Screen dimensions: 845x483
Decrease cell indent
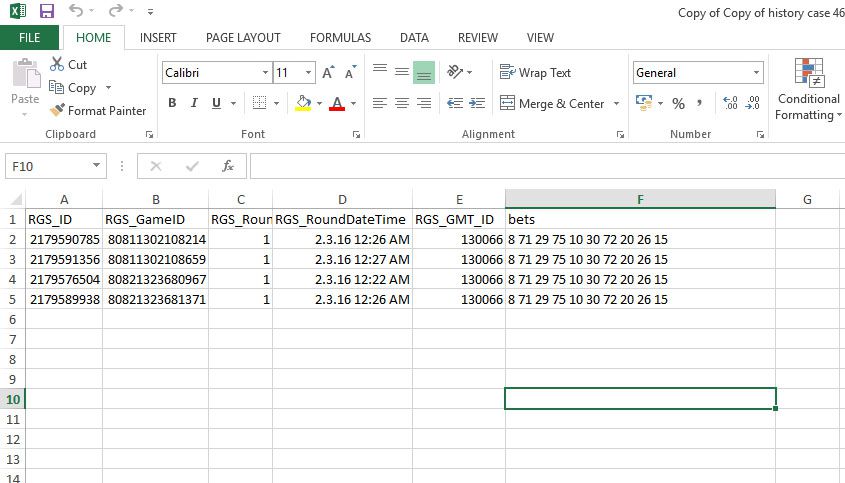(455, 103)
